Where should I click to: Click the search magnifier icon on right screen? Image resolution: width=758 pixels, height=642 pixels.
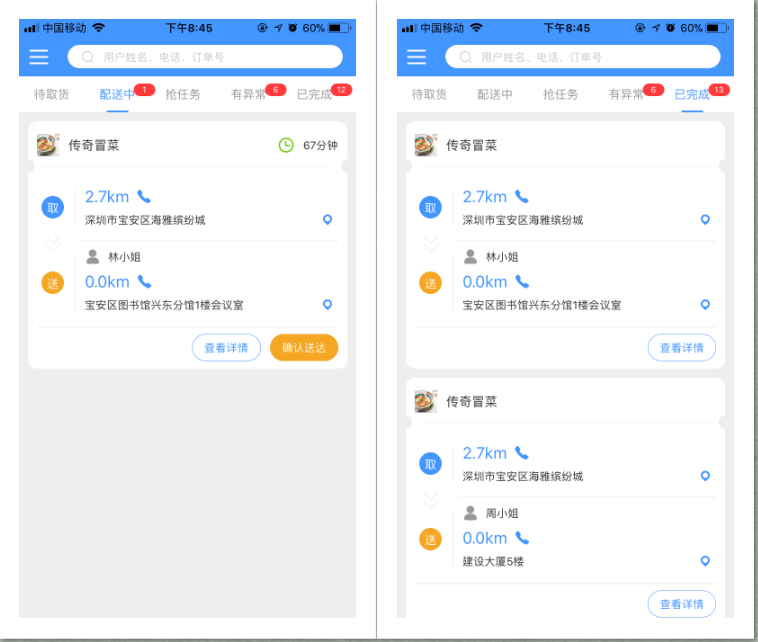[465, 57]
